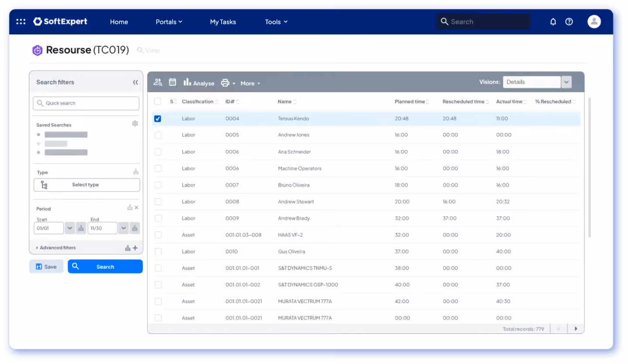Check the Andrew Jones row checkbox

pos(158,135)
